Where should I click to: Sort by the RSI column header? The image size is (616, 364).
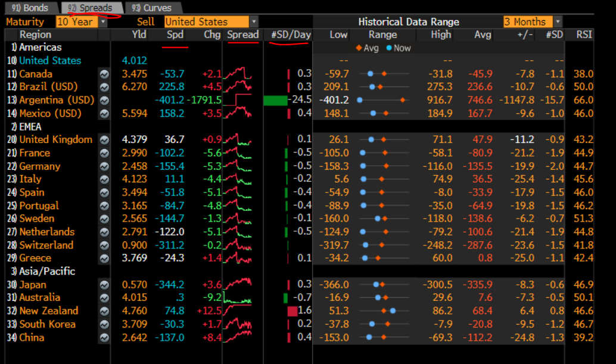click(x=584, y=35)
